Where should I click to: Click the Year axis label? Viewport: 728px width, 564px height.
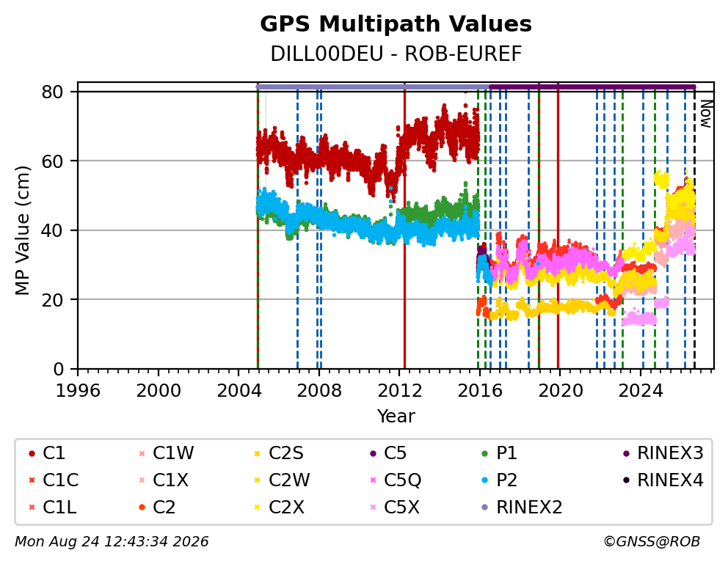(396, 416)
